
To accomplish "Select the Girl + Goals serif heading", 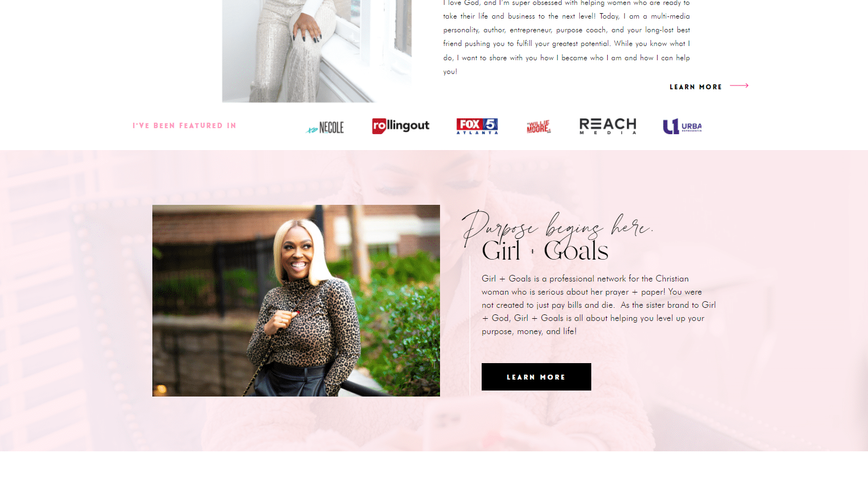I will [545, 251].
